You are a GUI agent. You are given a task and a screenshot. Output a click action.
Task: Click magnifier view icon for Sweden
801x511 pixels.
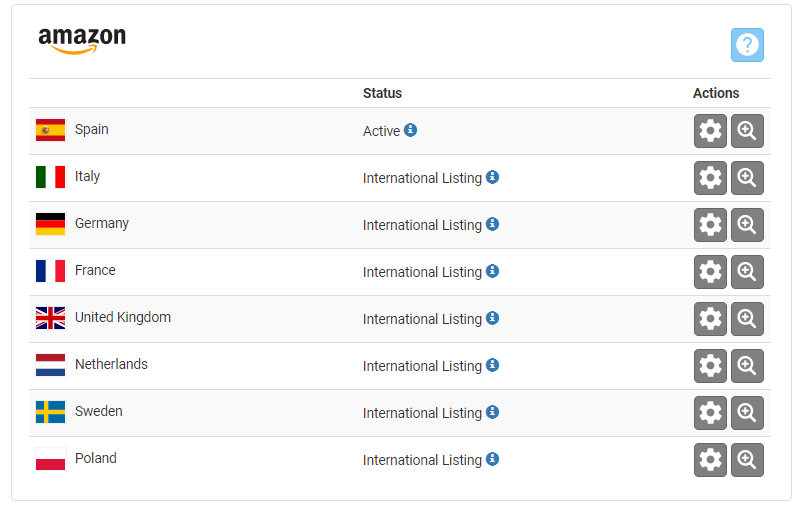tap(747, 413)
